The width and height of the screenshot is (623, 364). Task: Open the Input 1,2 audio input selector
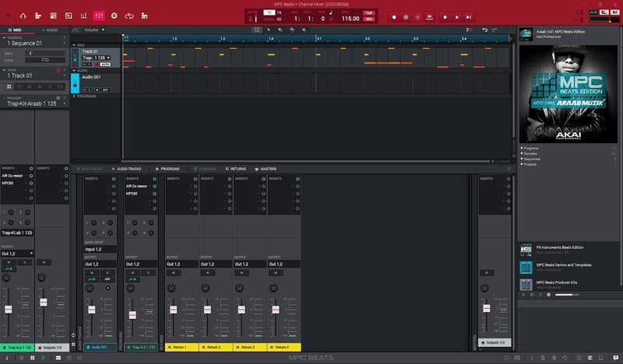(100, 250)
